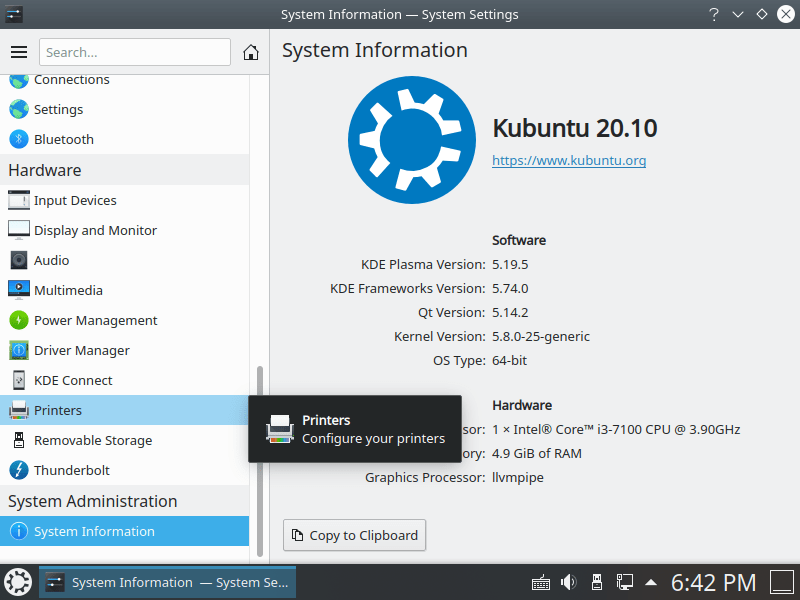Click the kernel version 5.8.0-25-generic

(541, 336)
